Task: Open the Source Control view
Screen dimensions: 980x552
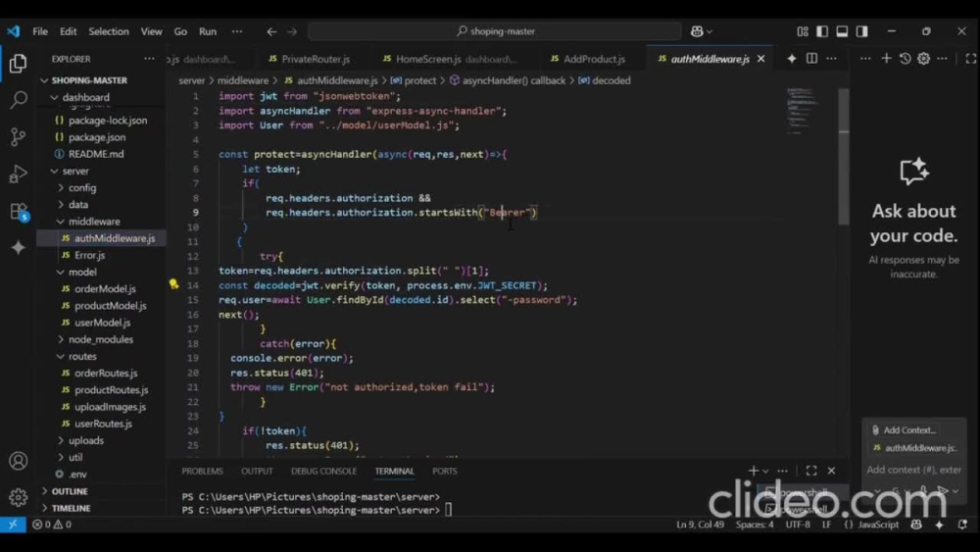Action: [x=18, y=137]
